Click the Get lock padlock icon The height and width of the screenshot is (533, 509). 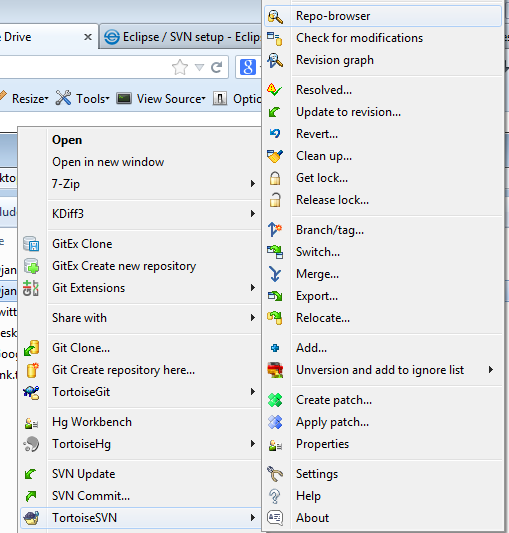(275, 178)
